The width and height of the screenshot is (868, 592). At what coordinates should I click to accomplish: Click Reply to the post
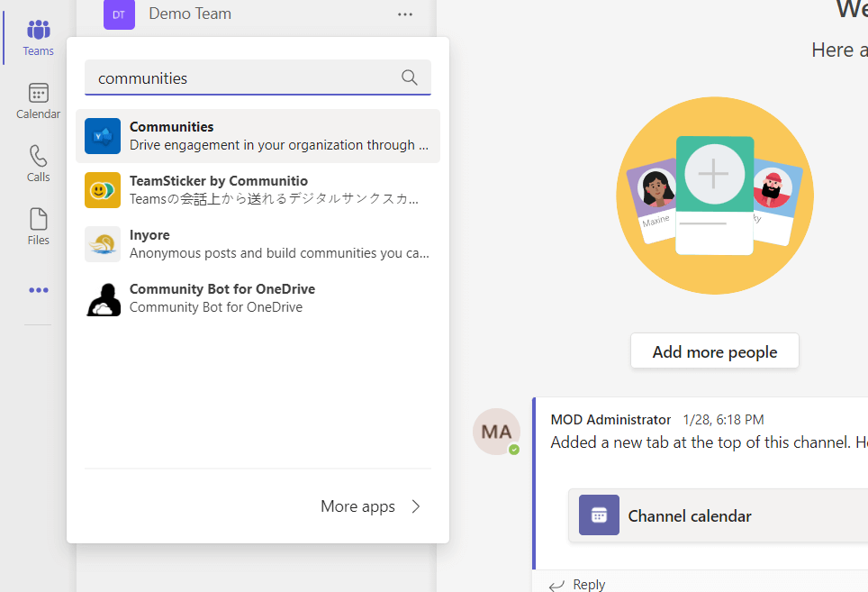[x=589, y=584]
